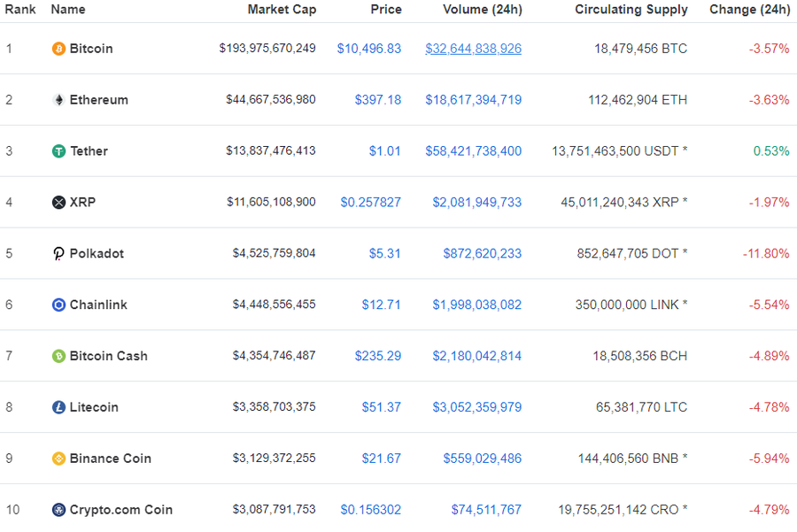Open Bitcoin Cash volume $2,180,042,814 link
Image resolution: width=797 pixels, height=532 pixels.
pos(477,356)
